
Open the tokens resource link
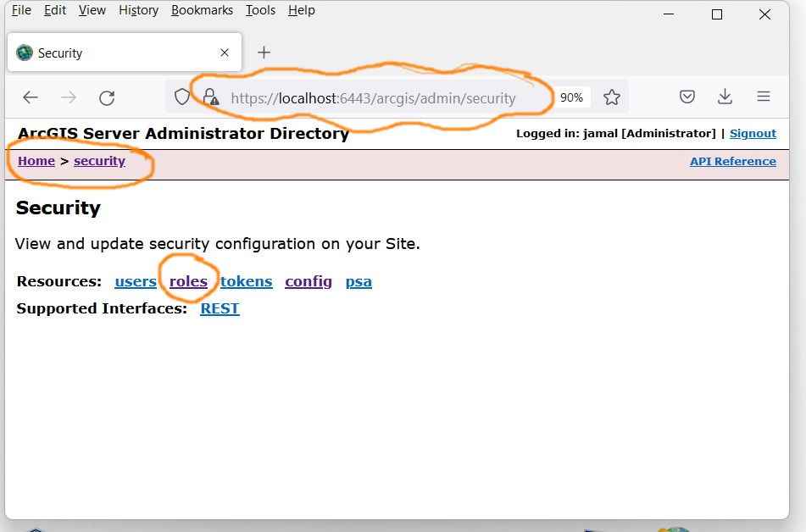247,282
